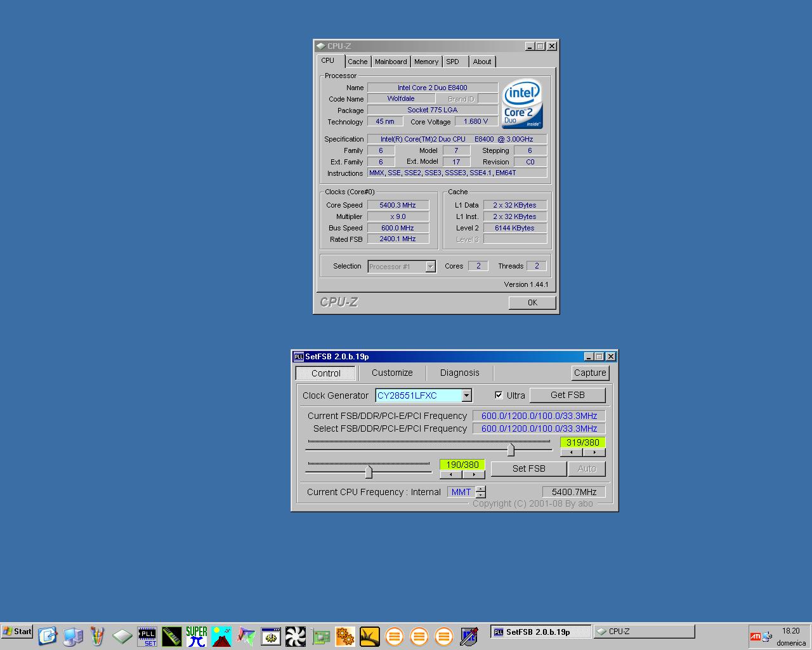
Task: Open the Diagnosis tab in SetFSB
Action: click(460, 373)
